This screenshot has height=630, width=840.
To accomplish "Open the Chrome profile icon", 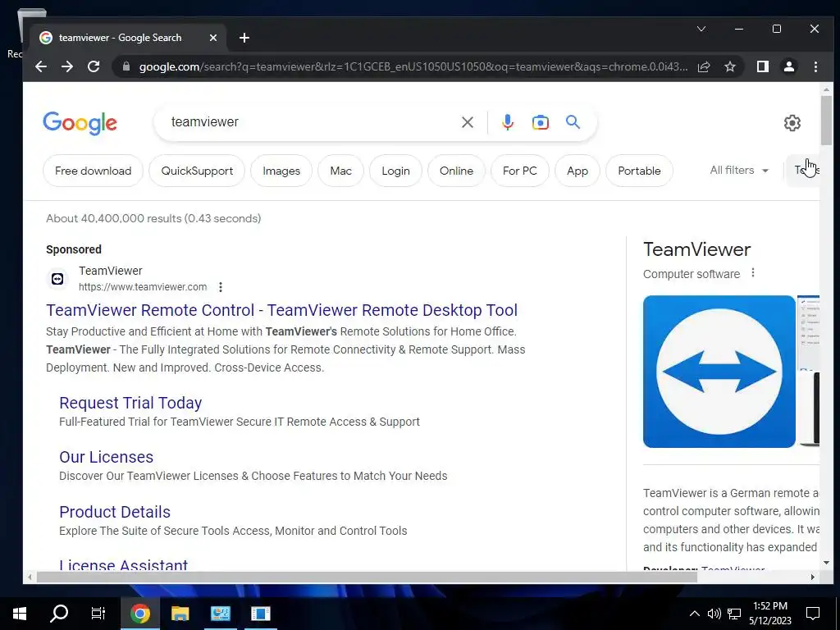I will tap(789, 66).
